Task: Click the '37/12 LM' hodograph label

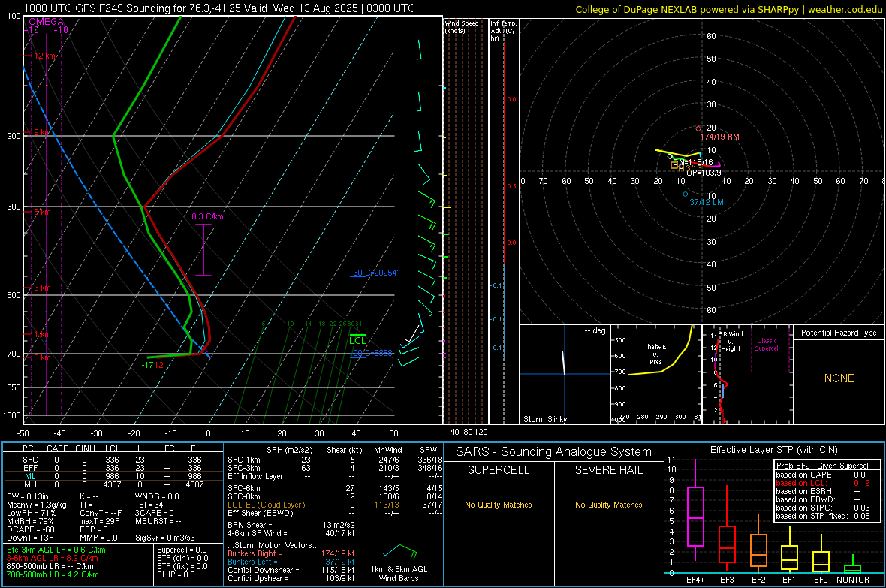Action: (x=707, y=202)
